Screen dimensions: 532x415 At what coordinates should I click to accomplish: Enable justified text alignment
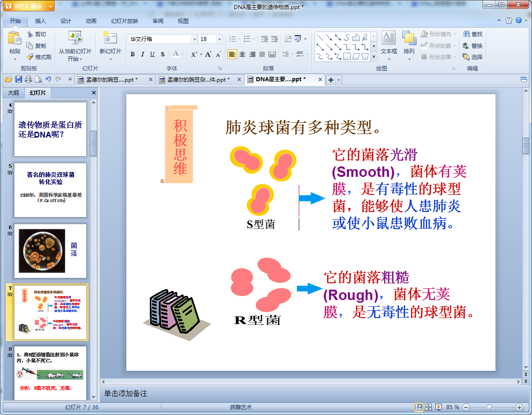(262, 54)
